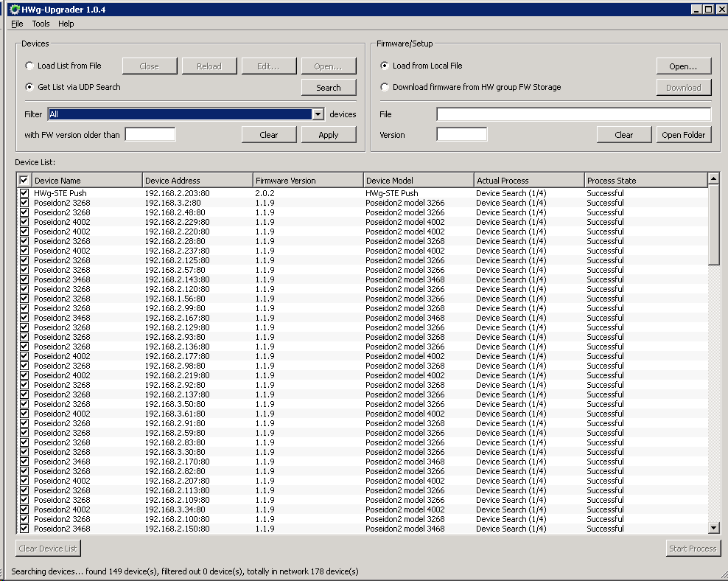Click the firmware Version field

coord(461,135)
